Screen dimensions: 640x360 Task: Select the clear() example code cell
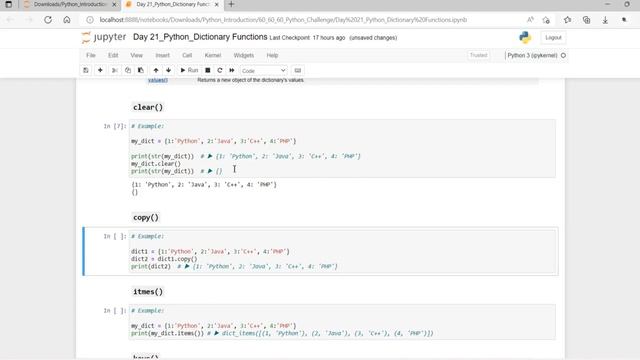[342, 149]
